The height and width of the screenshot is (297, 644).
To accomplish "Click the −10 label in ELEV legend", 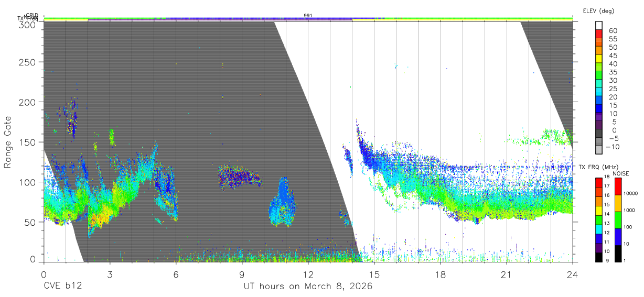I will point(614,147).
